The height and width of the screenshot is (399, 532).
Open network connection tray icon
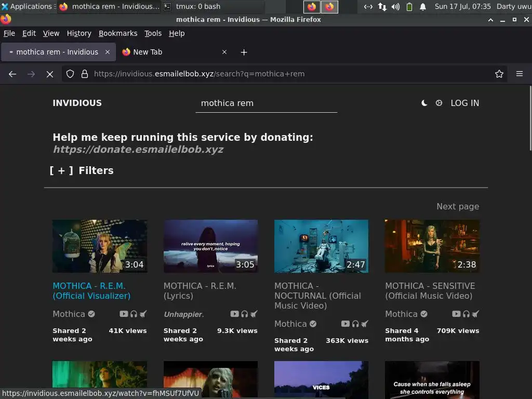click(382, 7)
